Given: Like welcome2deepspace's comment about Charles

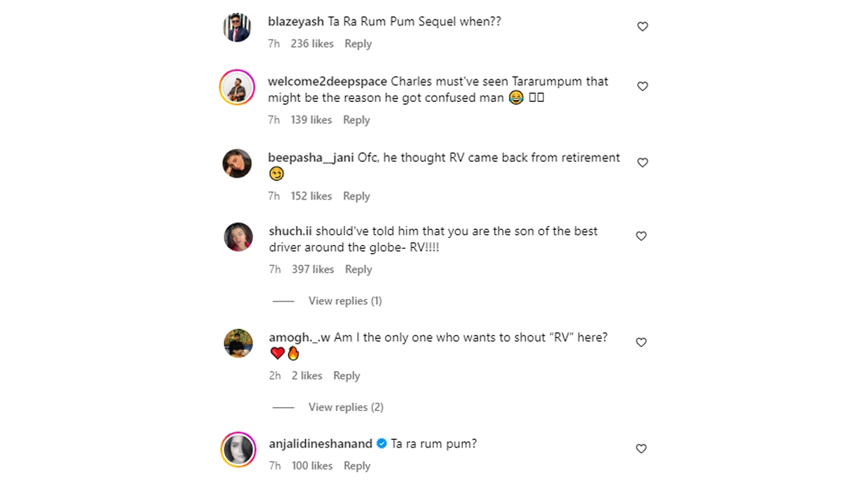Looking at the screenshot, I should tap(642, 87).
